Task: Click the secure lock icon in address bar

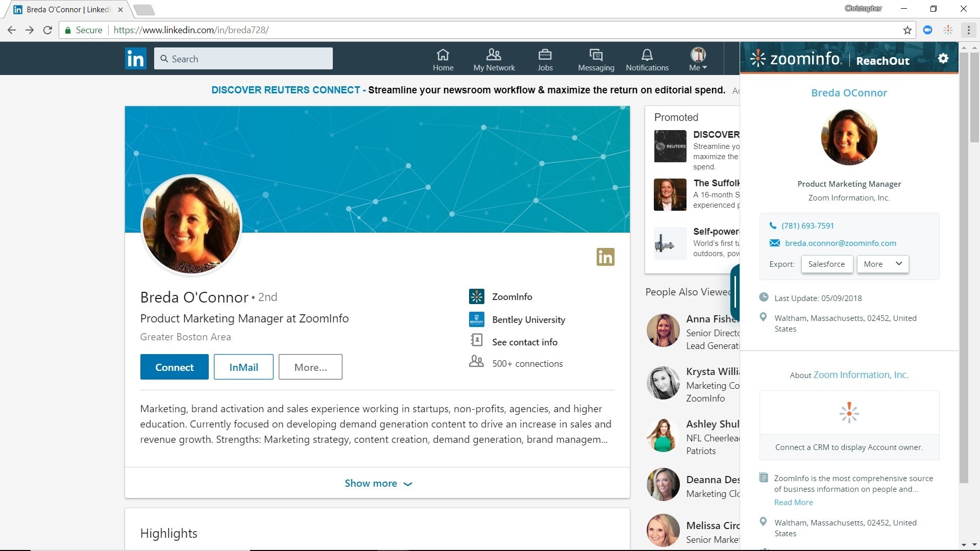Action: (67, 30)
